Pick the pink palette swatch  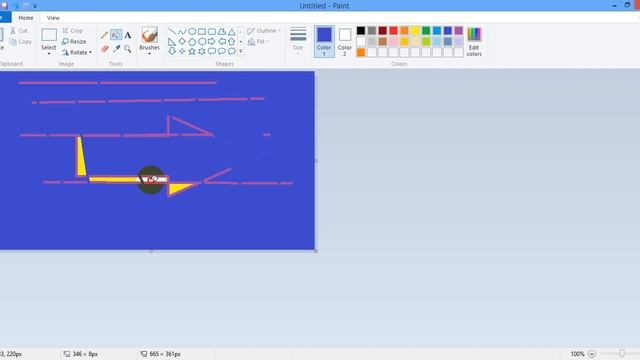(393, 42)
